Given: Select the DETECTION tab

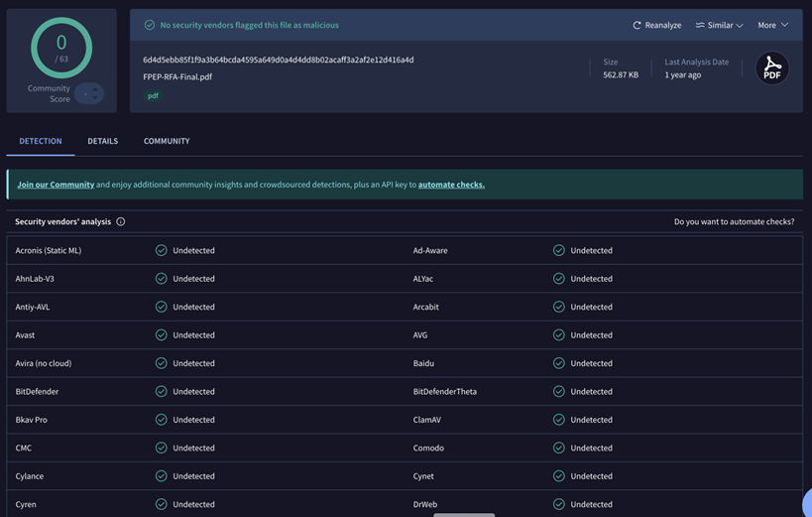Looking at the screenshot, I should [41, 141].
